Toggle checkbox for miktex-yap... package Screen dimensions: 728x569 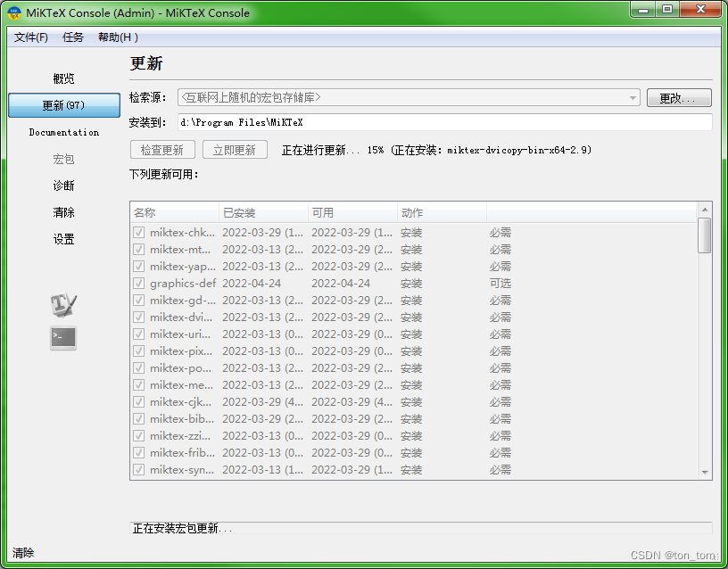[139, 266]
